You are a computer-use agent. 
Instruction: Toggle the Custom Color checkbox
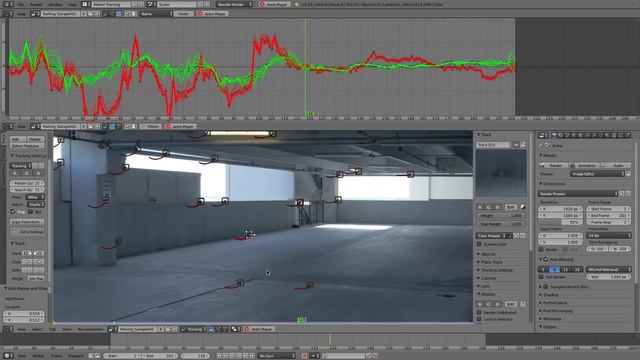click(480, 244)
